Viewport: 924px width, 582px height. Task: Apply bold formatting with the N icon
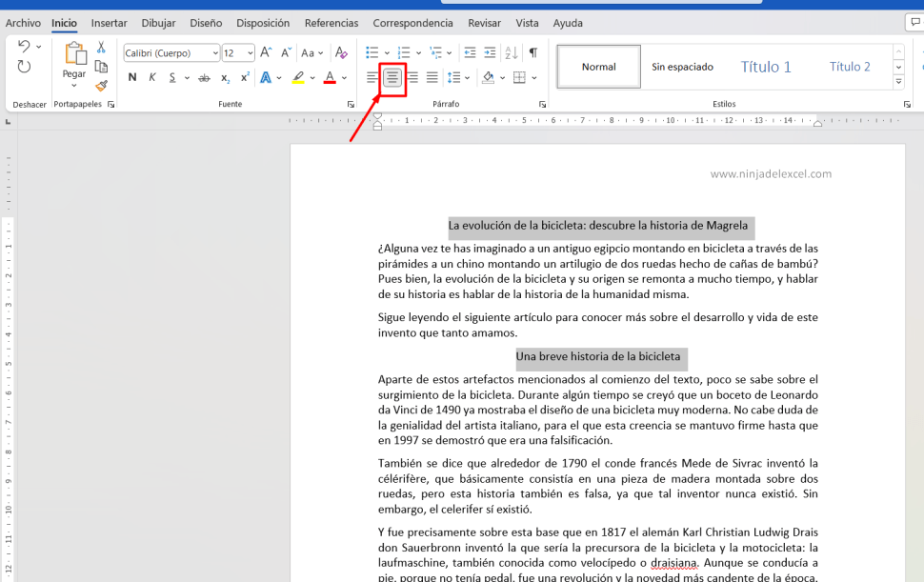pos(131,76)
